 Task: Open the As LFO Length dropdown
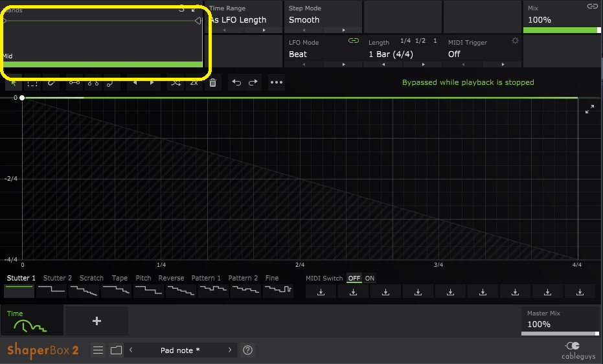[239, 20]
